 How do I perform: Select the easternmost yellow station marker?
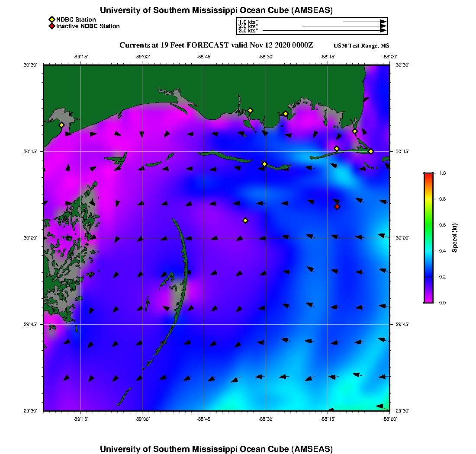point(371,151)
